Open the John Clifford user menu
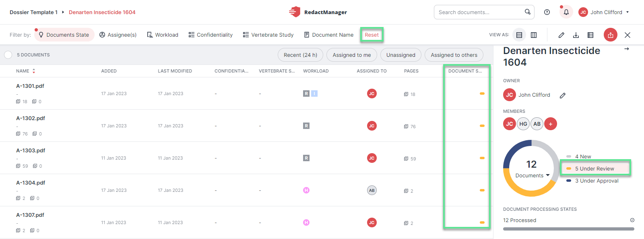 tap(604, 12)
